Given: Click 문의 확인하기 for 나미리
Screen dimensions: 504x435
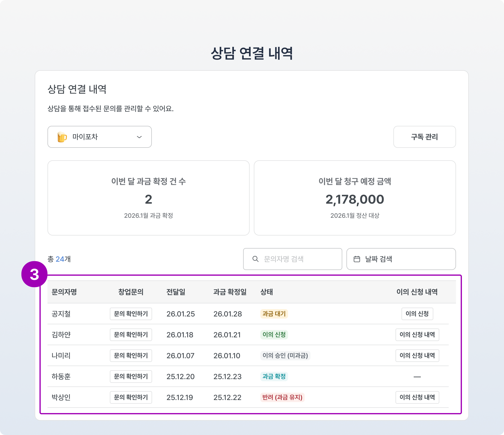Looking at the screenshot, I should coord(131,356).
